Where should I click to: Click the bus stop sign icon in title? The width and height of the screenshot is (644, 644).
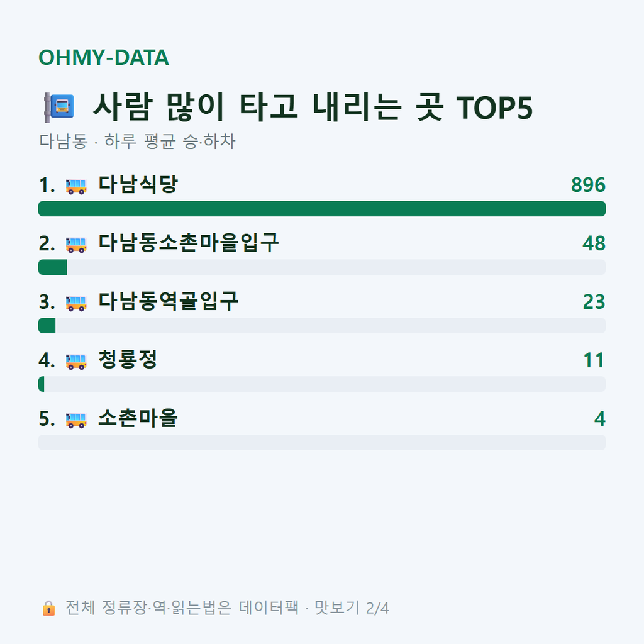click(59, 107)
